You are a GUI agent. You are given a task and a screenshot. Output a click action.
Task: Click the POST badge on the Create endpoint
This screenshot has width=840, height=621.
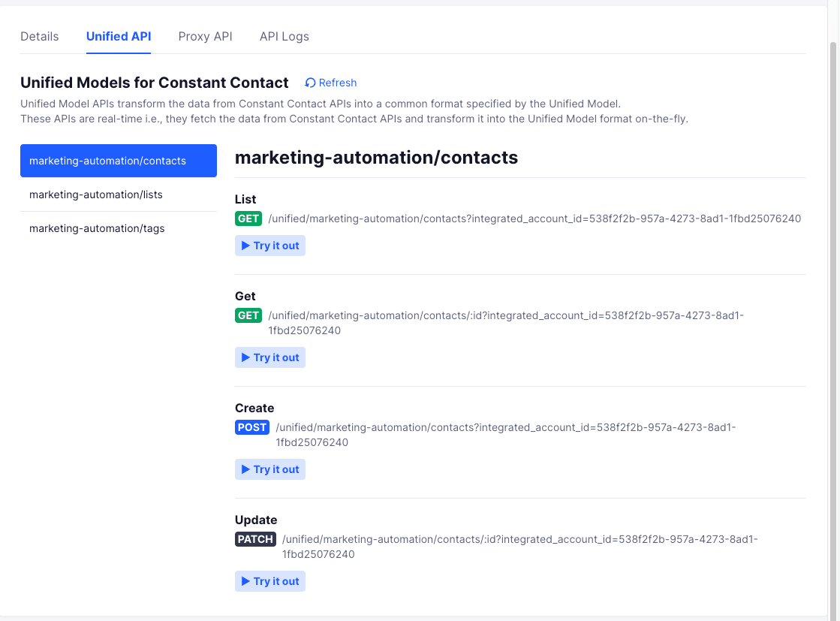coord(252,427)
